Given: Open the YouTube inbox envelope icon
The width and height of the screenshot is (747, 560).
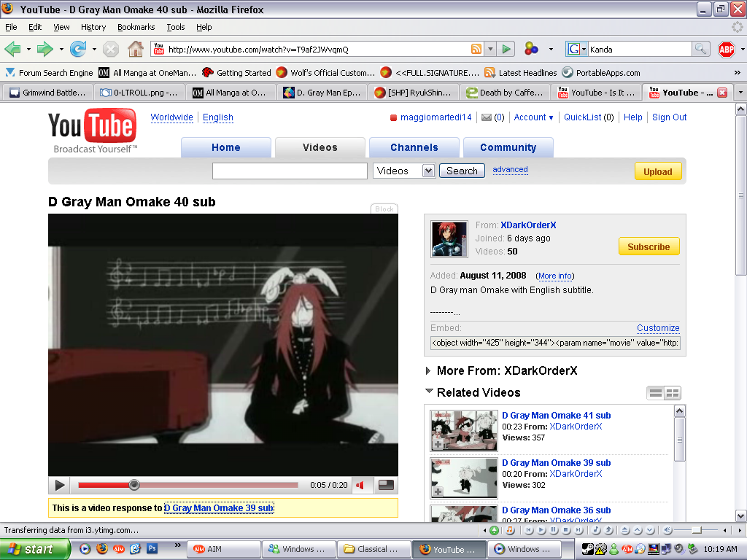Looking at the screenshot, I should (x=486, y=117).
